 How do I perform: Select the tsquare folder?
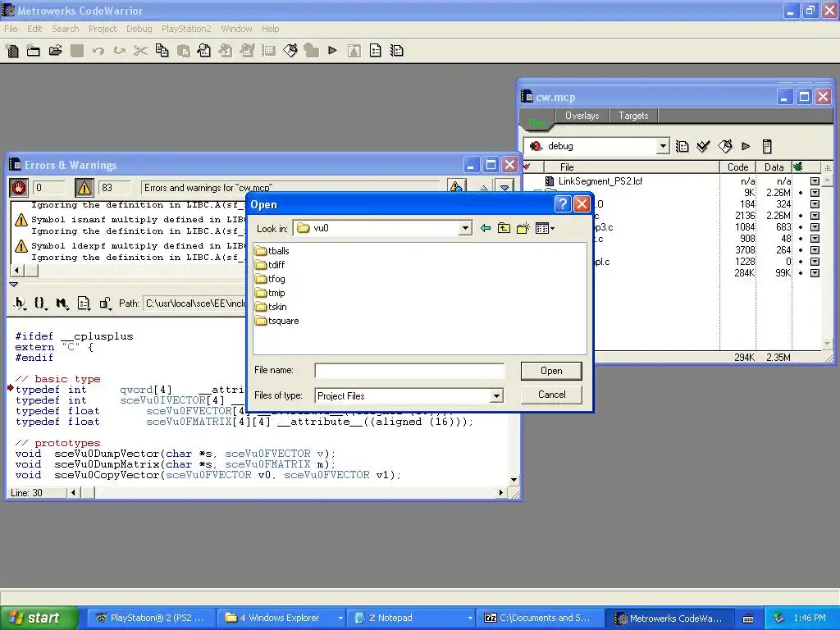coord(277,321)
